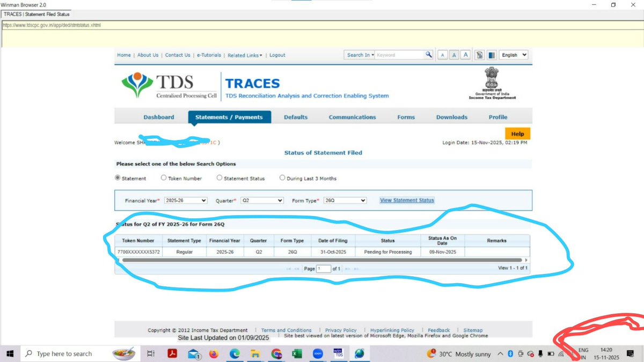
Task: Click the Privacy Policy footer link
Action: (x=341, y=330)
